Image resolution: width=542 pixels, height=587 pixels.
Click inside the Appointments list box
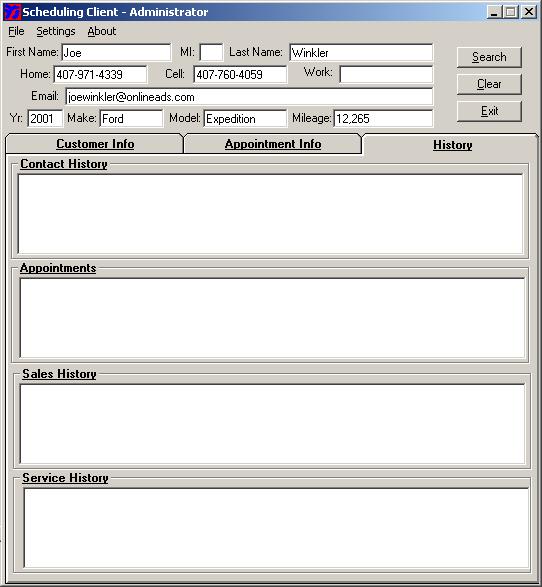tap(272, 318)
